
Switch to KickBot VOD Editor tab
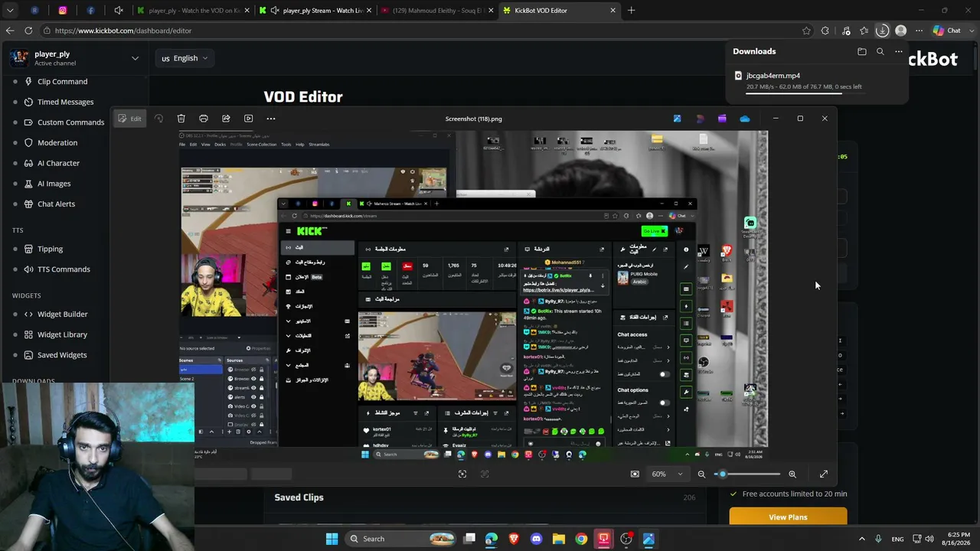560,11
